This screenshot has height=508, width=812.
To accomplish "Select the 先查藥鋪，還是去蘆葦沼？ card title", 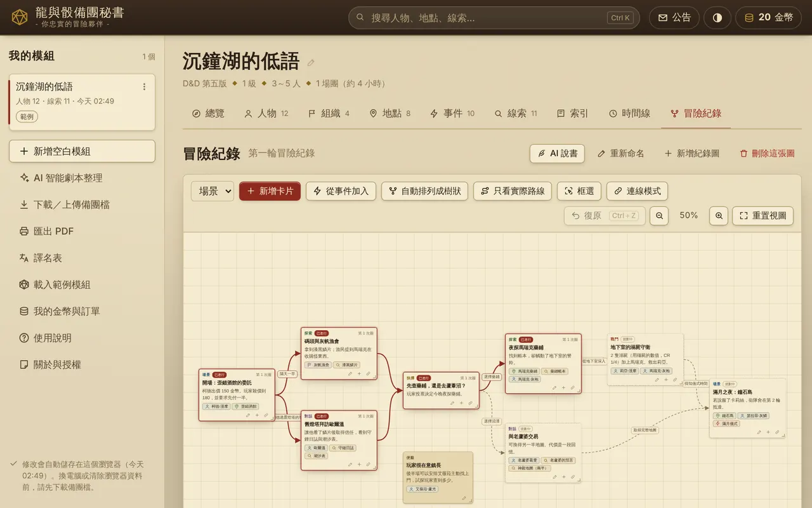I will (436, 385).
